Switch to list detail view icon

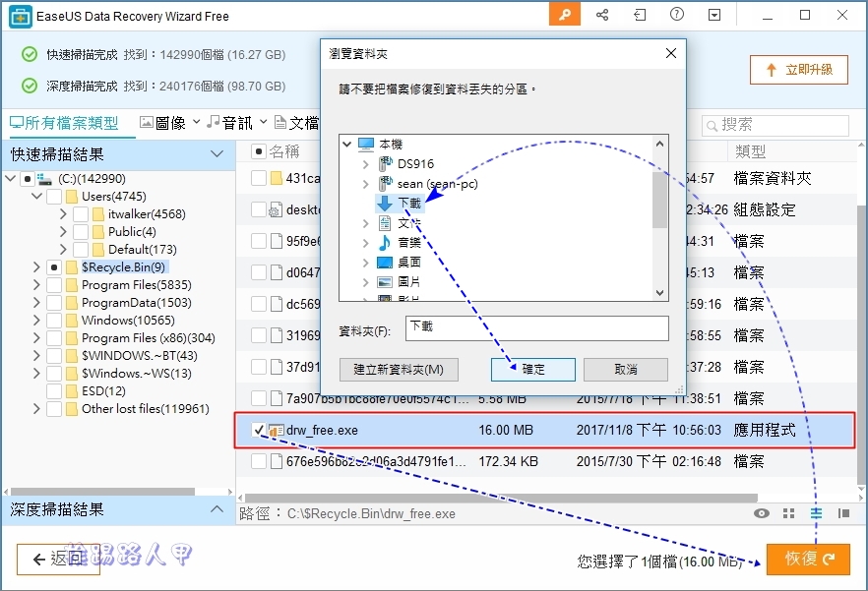tap(817, 513)
